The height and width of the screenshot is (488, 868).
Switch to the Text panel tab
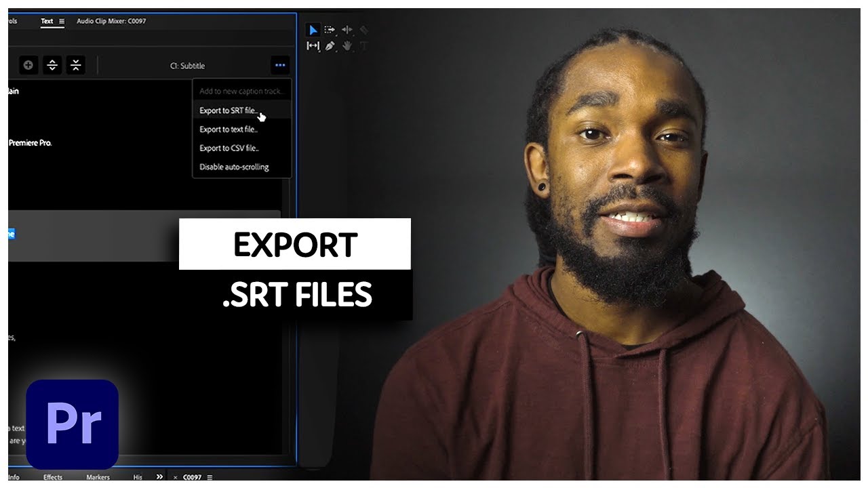coord(47,21)
